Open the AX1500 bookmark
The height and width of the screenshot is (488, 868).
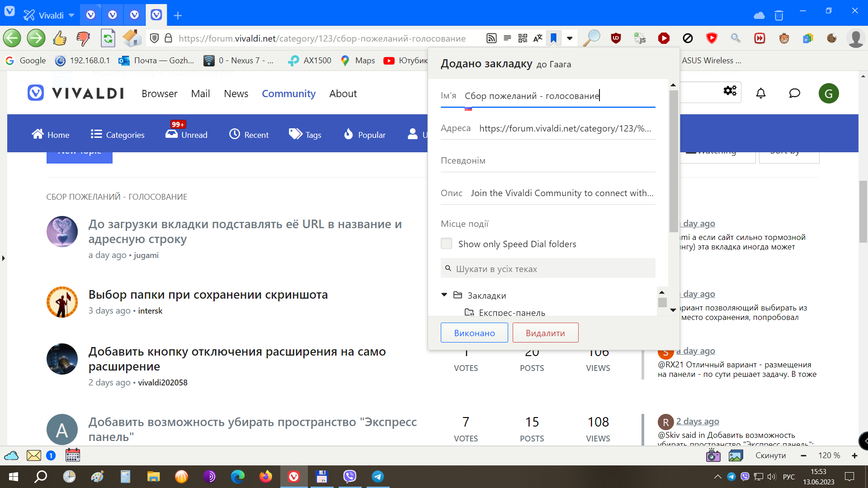point(310,61)
